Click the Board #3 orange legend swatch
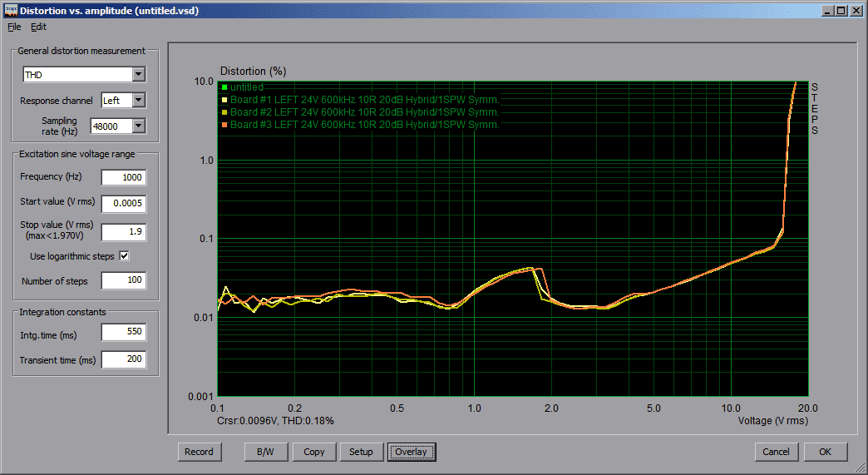 pos(224,125)
